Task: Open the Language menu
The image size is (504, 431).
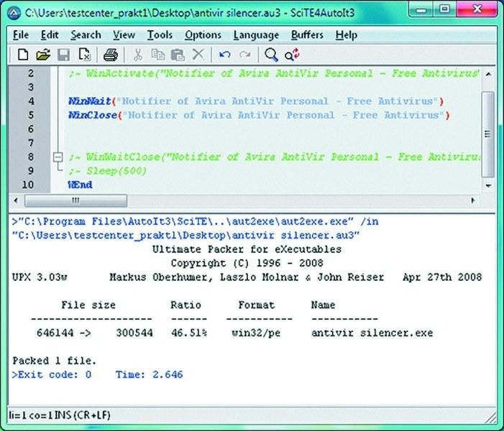Action: [256, 34]
